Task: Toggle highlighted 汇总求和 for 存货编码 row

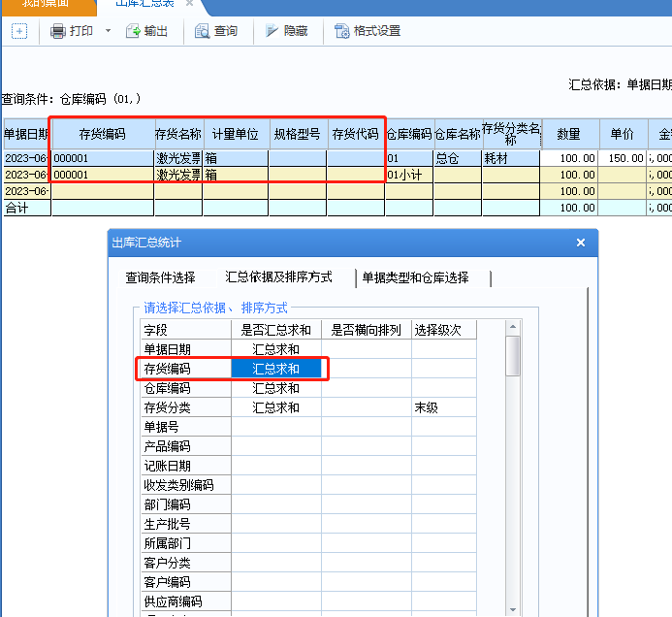Action: tap(276, 369)
